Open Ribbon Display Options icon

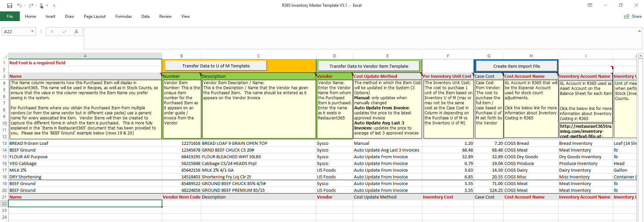point(590,5)
